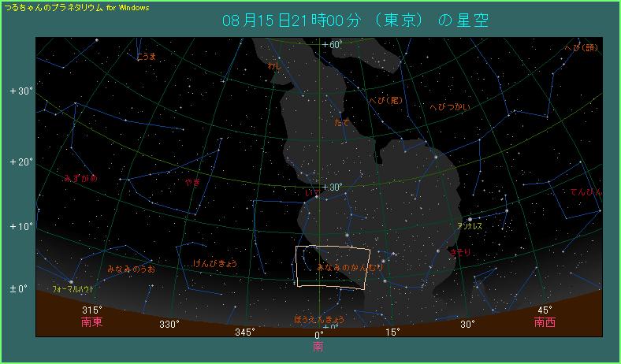Select the てんびん constellation label

pyautogui.click(x=586, y=192)
